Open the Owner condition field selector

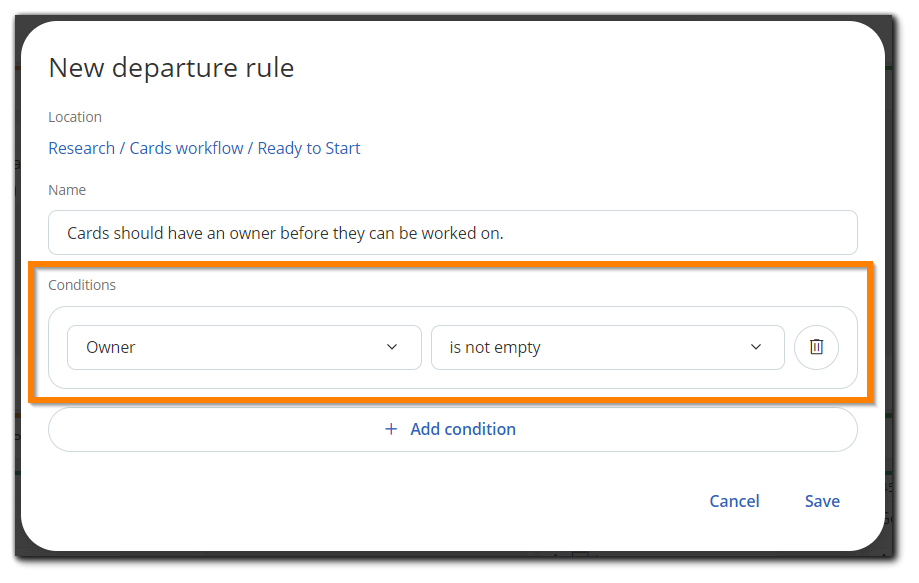(244, 347)
